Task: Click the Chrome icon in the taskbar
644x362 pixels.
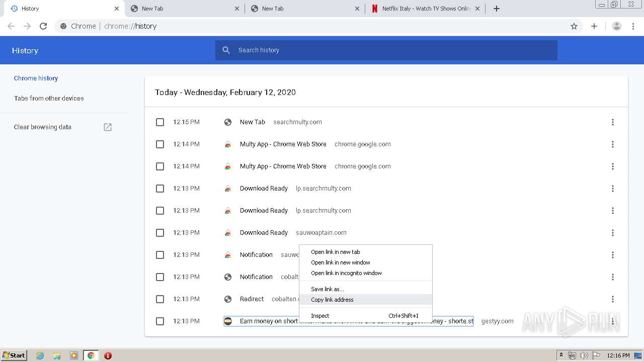Action: point(91,355)
